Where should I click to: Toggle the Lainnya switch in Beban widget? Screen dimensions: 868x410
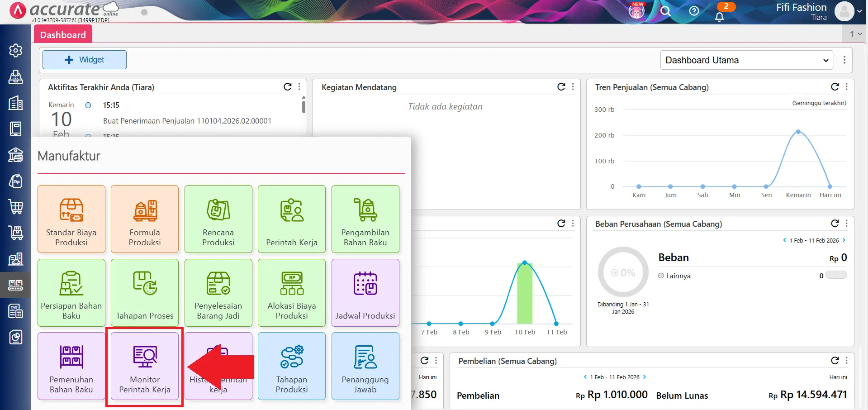pyautogui.click(x=836, y=275)
